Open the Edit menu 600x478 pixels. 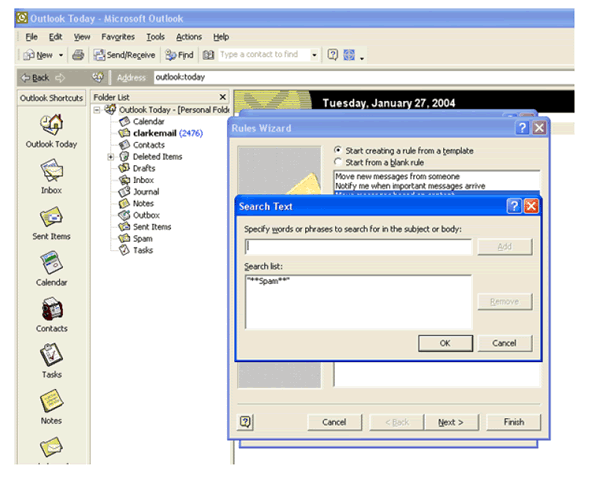coord(55,37)
